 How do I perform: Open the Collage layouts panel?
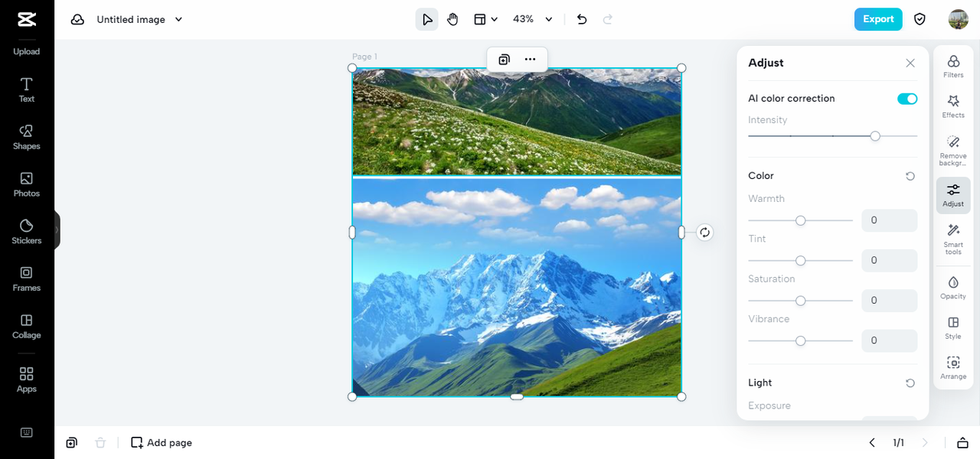(x=27, y=327)
